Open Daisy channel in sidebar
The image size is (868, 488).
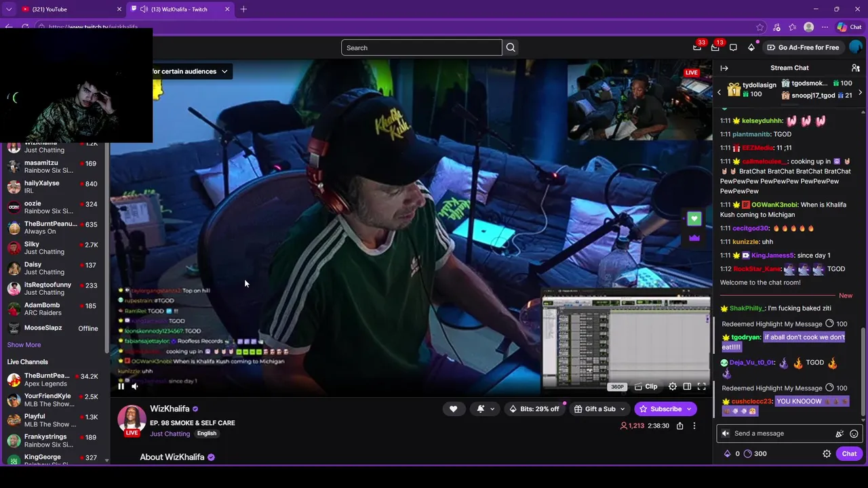tap(52, 268)
